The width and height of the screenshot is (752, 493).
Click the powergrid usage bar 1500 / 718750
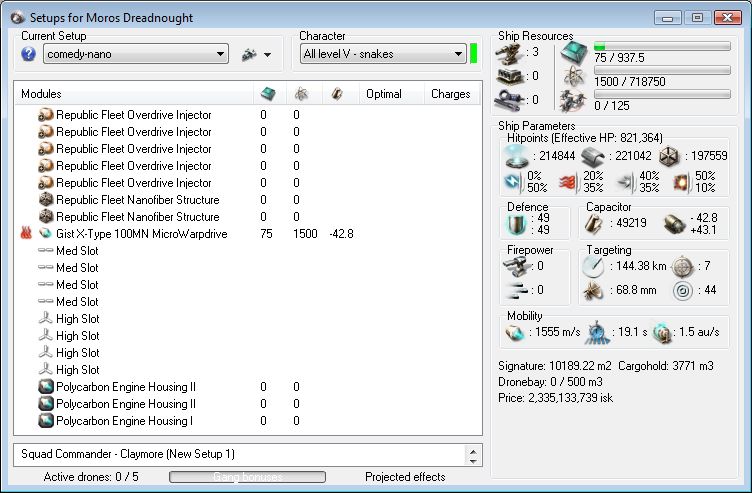(662, 70)
